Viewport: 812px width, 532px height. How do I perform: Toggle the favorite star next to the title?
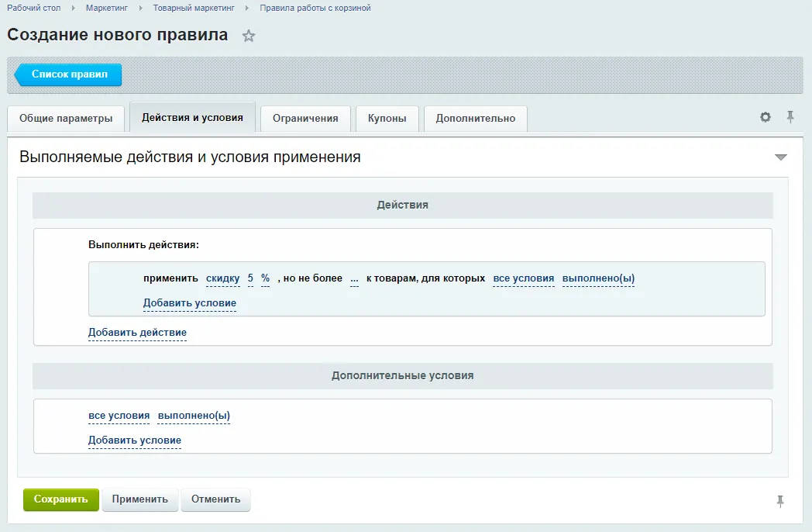pos(248,36)
